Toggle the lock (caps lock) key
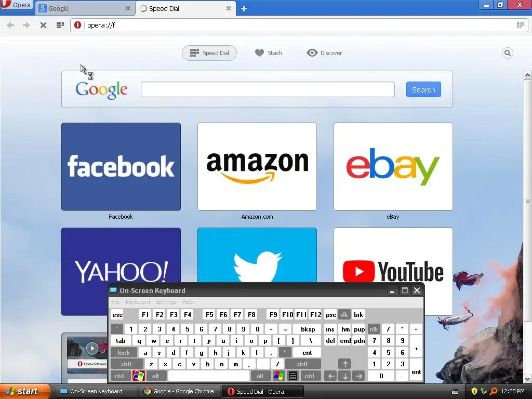The width and height of the screenshot is (532, 399). pyautogui.click(x=124, y=353)
